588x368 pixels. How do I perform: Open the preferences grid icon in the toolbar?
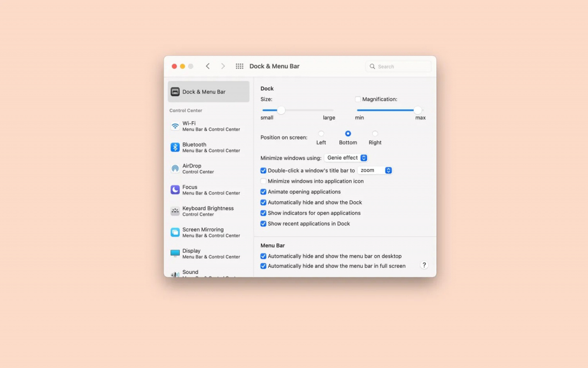239,66
